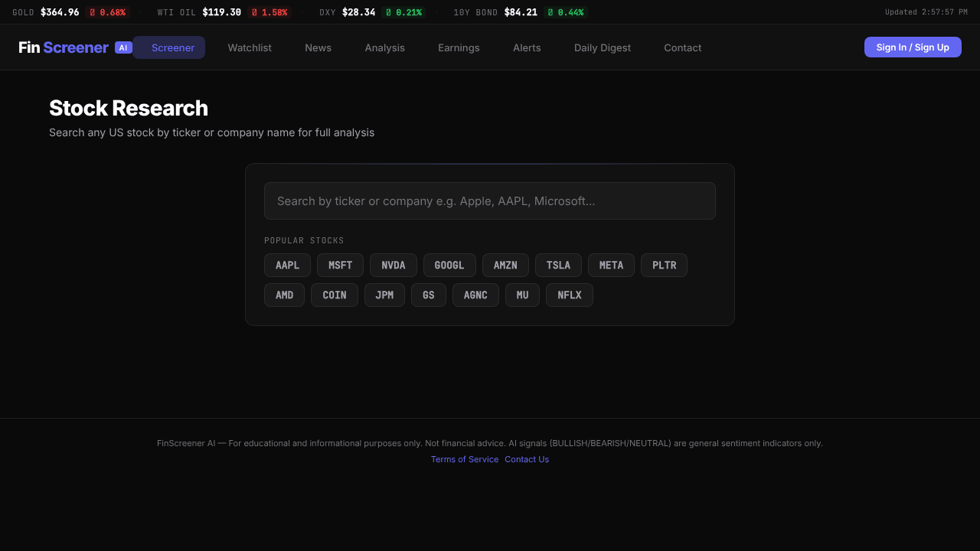Open the Screener tab
This screenshot has width=980, height=551.
coord(169,47)
